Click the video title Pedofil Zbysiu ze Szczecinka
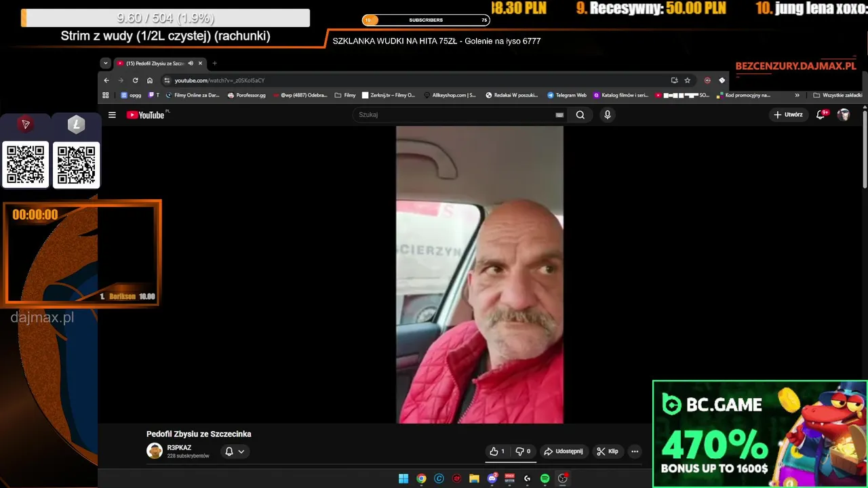This screenshot has width=868, height=488. pos(199,434)
